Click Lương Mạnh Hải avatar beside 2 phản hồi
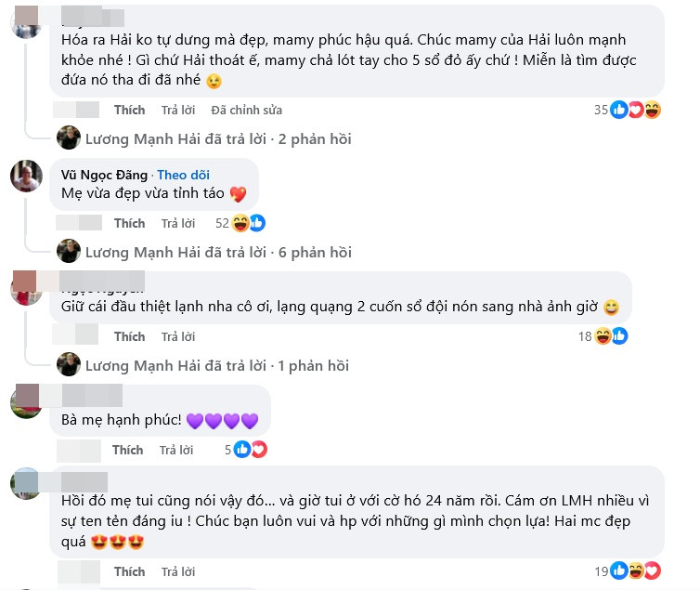 (x=69, y=138)
